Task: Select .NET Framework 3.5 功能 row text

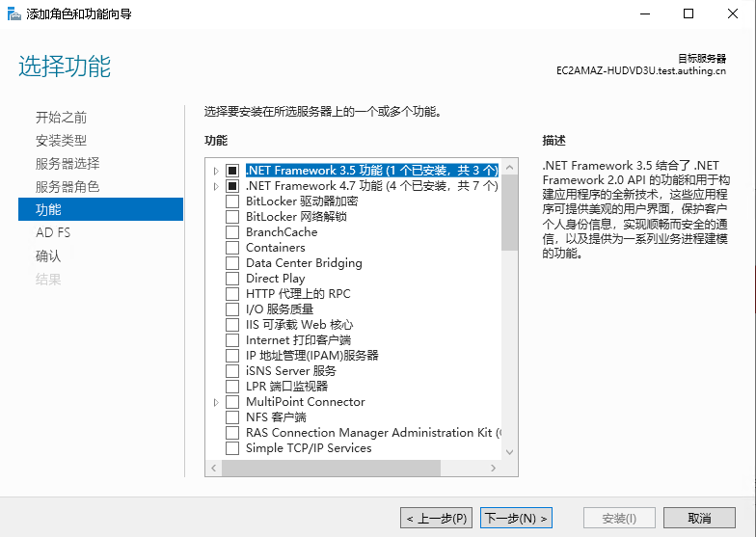Action: coord(372,171)
